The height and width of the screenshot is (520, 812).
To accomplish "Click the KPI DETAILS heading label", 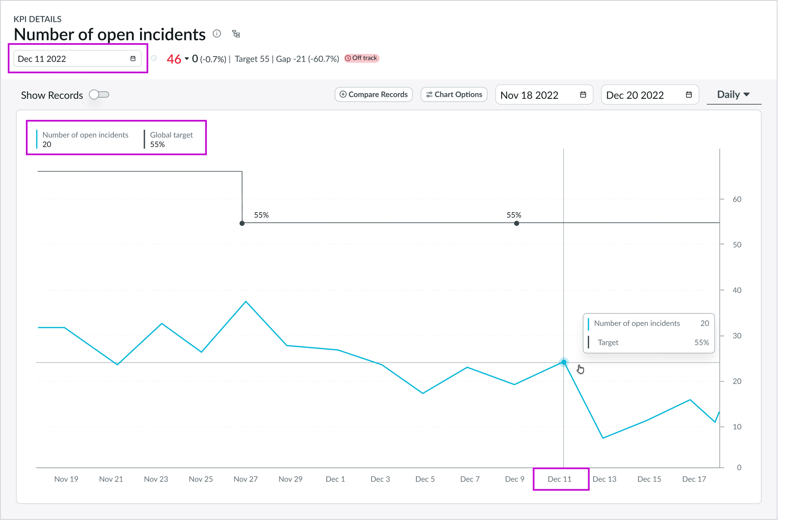I will 37,19.
